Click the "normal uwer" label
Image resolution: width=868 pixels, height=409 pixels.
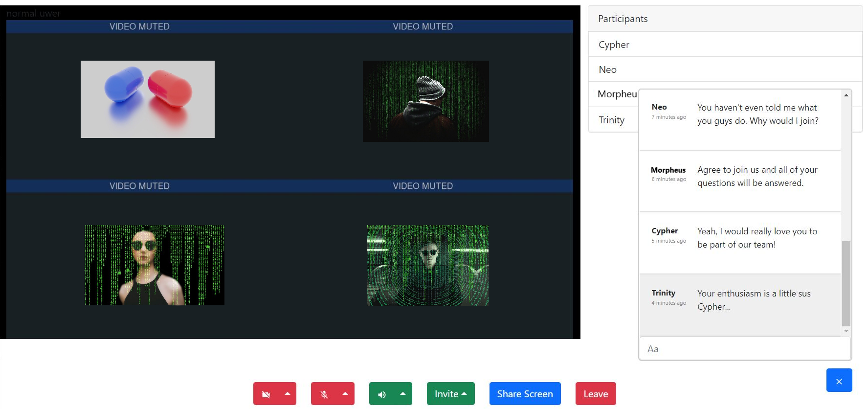pyautogui.click(x=33, y=13)
